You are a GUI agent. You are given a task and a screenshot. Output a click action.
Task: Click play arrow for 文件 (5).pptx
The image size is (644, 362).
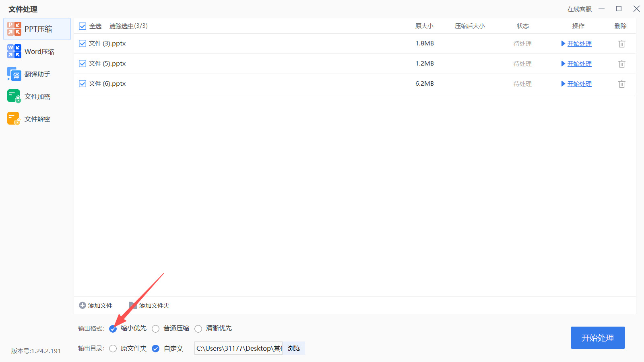tap(563, 64)
